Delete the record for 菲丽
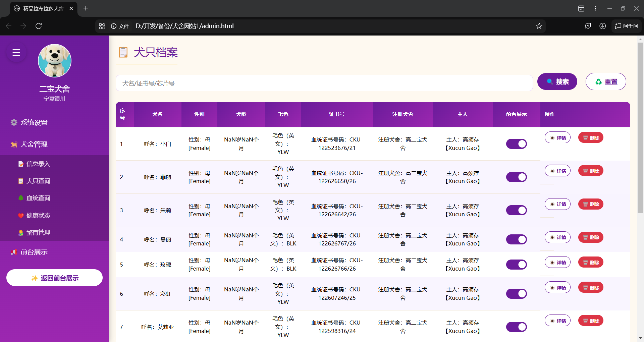This screenshot has width=644, height=342. pyautogui.click(x=591, y=171)
